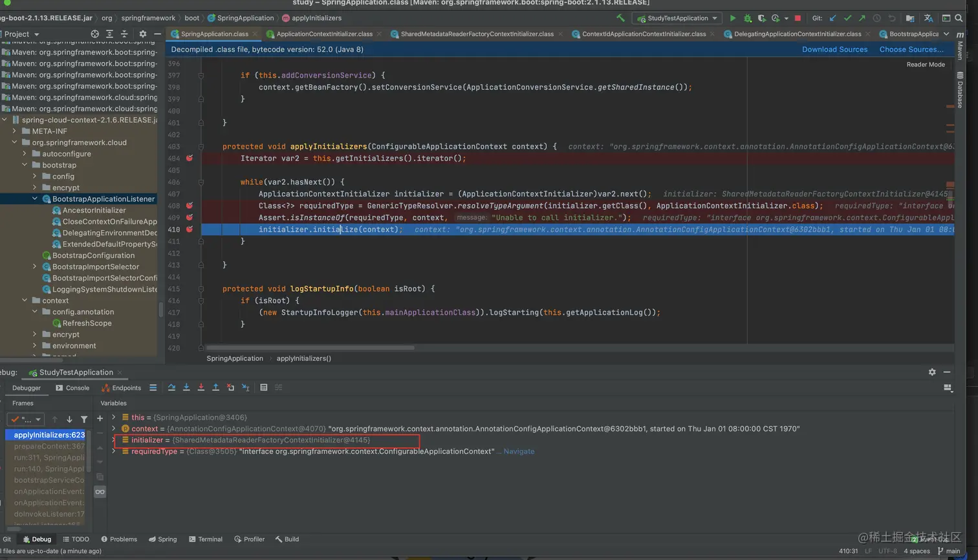Click the Translate icon in the toolbar
Viewport: 978px width, 560px height.
[x=928, y=18]
